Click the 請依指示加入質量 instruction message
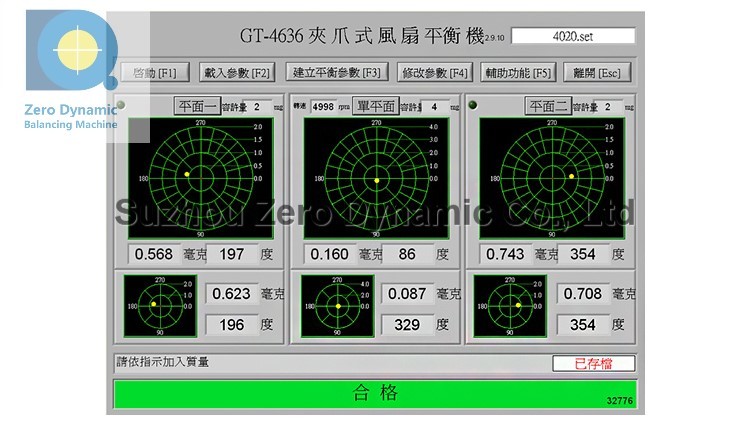750x425 pixels. (x=163, y=362)
